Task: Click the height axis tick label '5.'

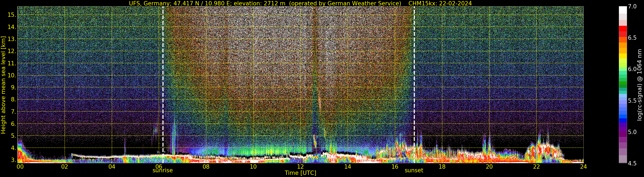Action: tap(13, 136)
